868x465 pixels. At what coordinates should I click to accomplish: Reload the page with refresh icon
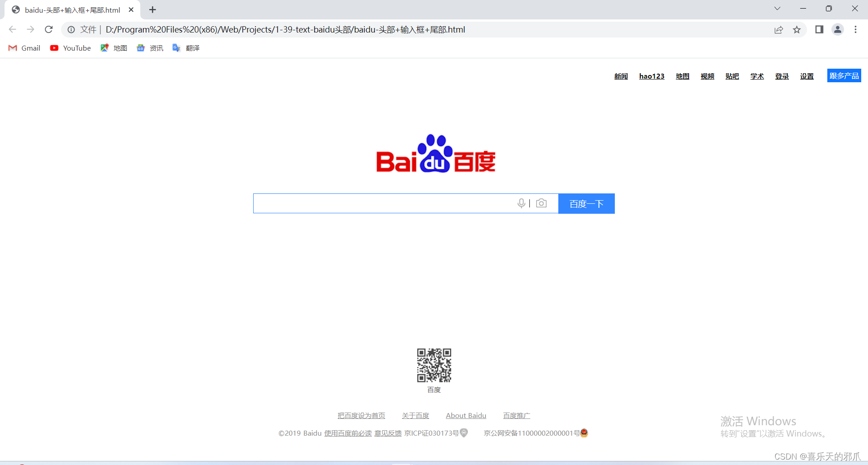(x=49, y=29)
